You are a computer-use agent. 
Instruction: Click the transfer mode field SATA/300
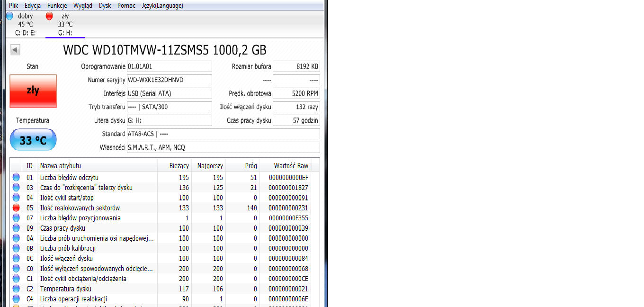click(x=169, y=107)
